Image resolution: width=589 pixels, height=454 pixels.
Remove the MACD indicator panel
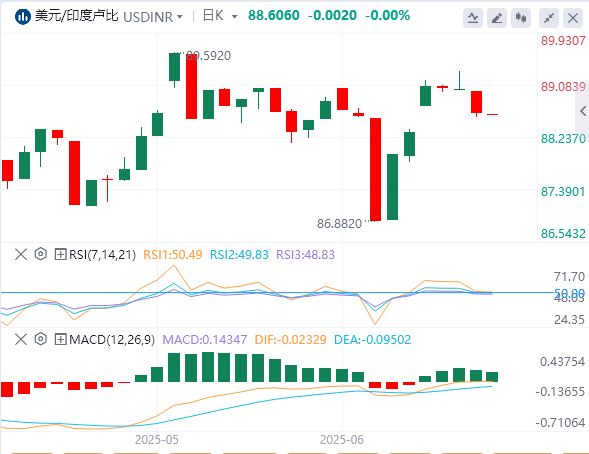(21, 339)
